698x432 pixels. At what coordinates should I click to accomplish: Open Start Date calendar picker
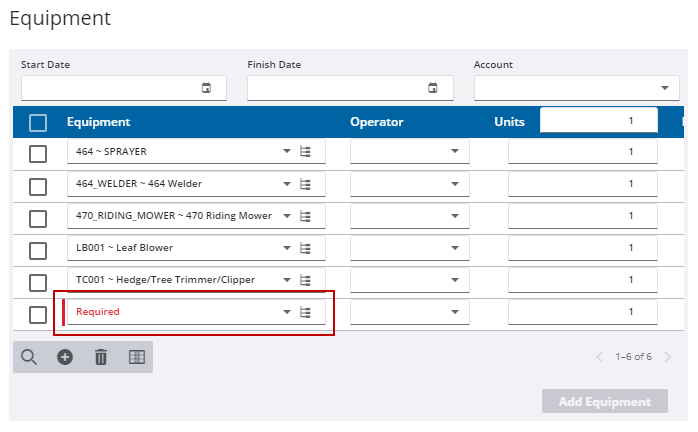point(207,88)
